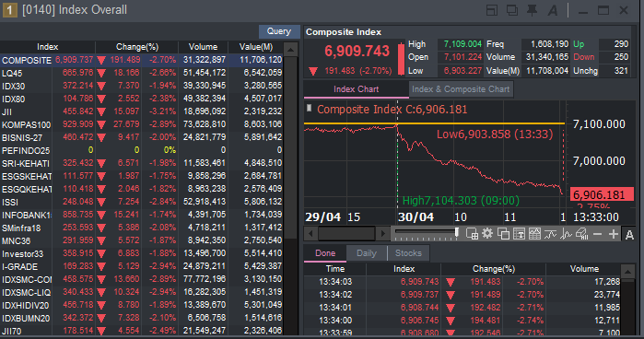Switch to Index & Composite Chart tab

click(461, 89)
